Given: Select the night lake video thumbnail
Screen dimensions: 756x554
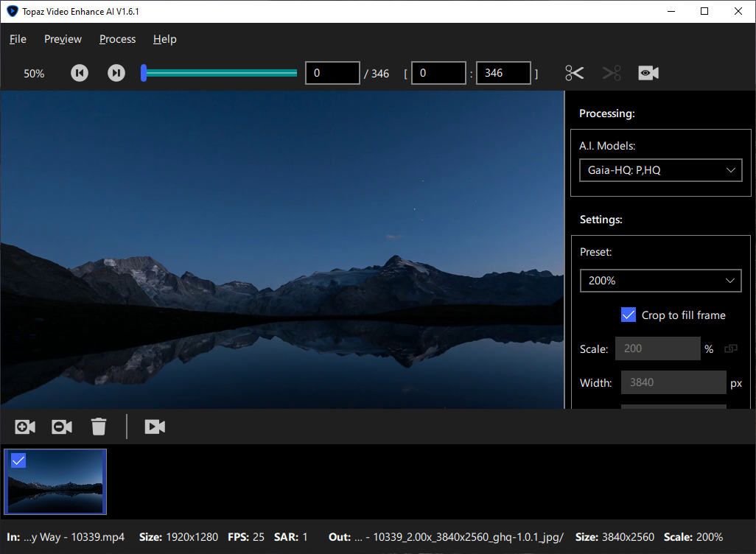Looking at the screenshot, I should [x=55, y=482].
